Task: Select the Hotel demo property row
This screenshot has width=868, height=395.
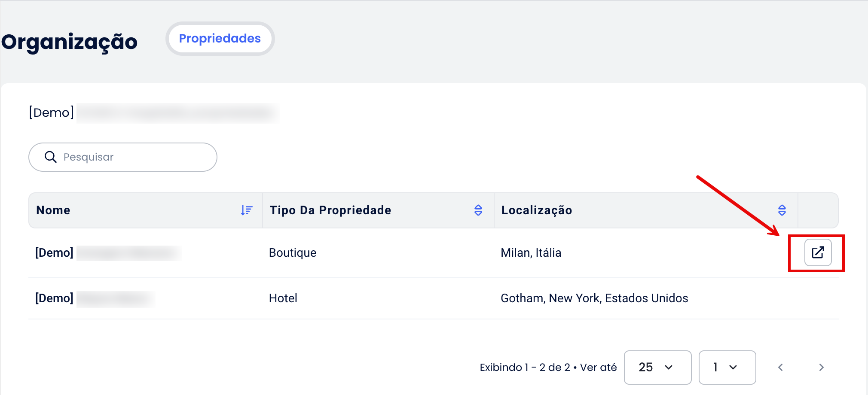Action: [x=434, y=298]
